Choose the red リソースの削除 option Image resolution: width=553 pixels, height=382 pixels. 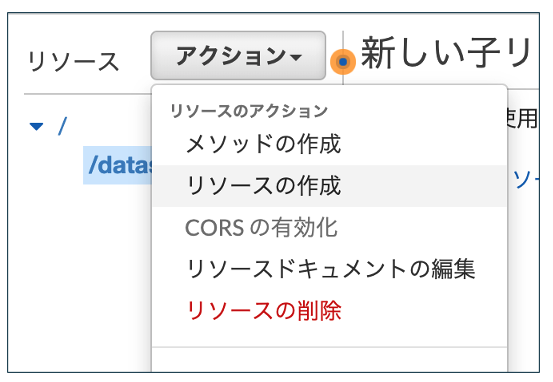(263, 311)
